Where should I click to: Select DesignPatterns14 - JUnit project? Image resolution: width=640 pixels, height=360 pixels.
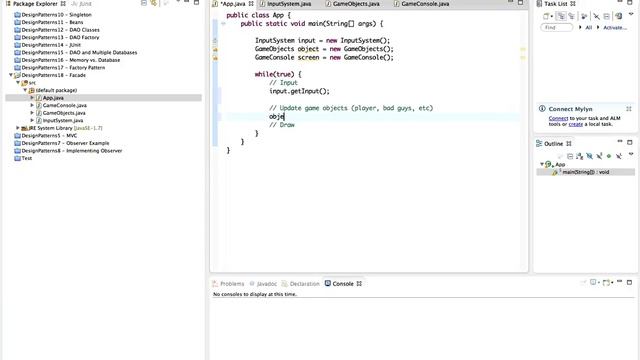click(x=51, y=45)
